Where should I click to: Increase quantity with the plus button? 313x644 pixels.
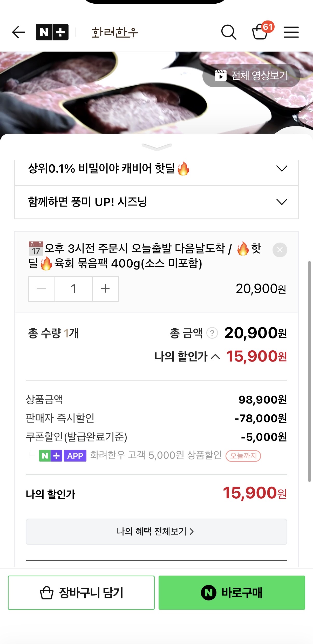pyautogui.click(x=105, y=289)
